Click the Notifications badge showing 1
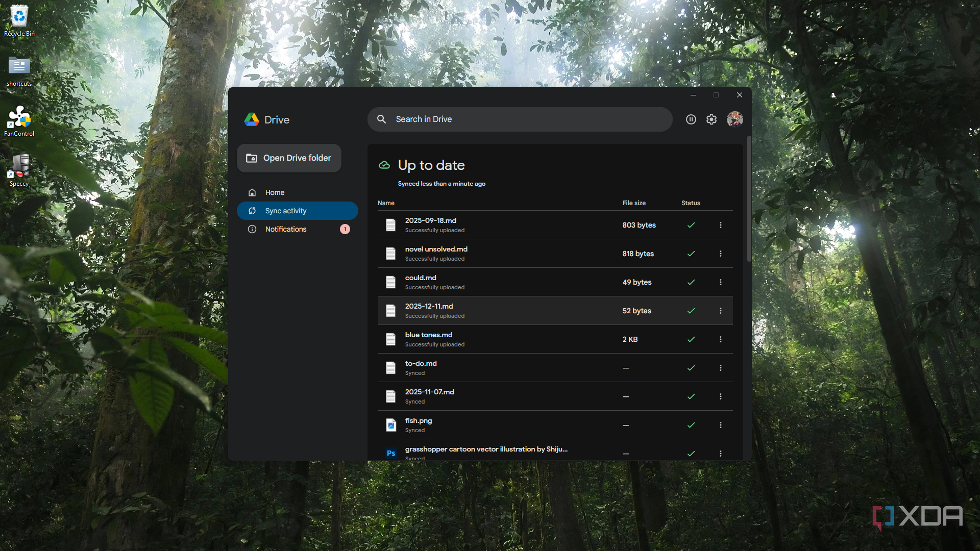This screenshot has width=980, height=551. [345, 229]
